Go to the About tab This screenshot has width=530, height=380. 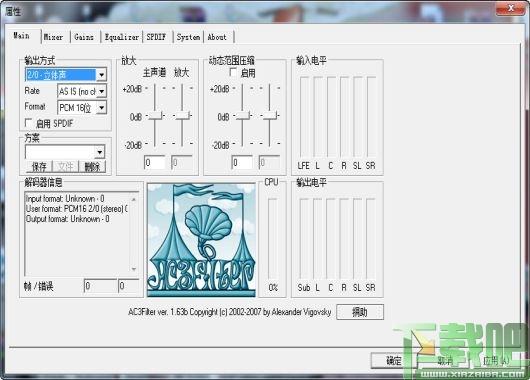[217, 37]
